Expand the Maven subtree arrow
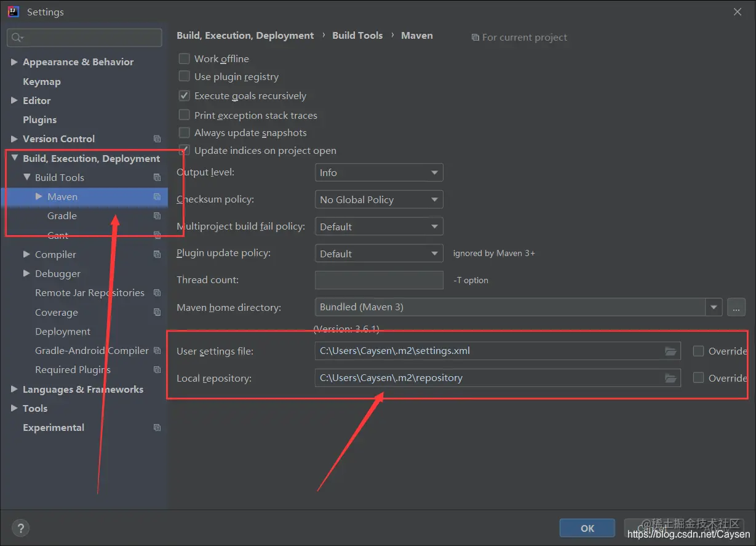 [x=39, y=196]
